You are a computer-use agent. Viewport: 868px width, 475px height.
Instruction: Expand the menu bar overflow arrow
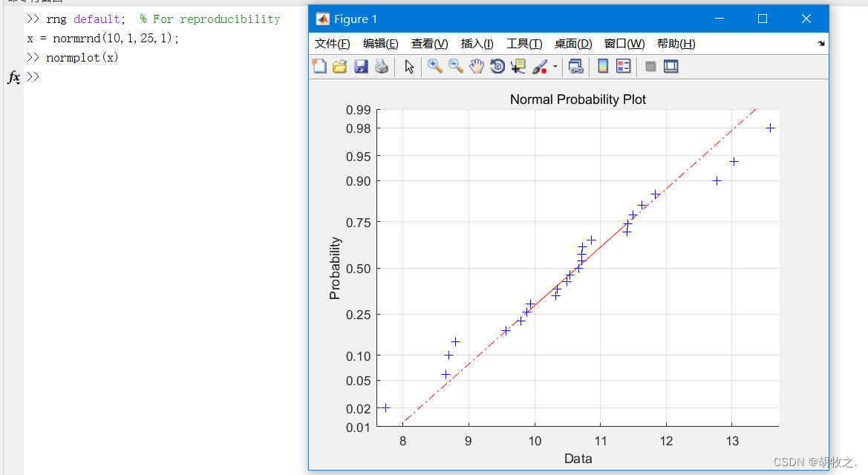(x=820, y=44)
